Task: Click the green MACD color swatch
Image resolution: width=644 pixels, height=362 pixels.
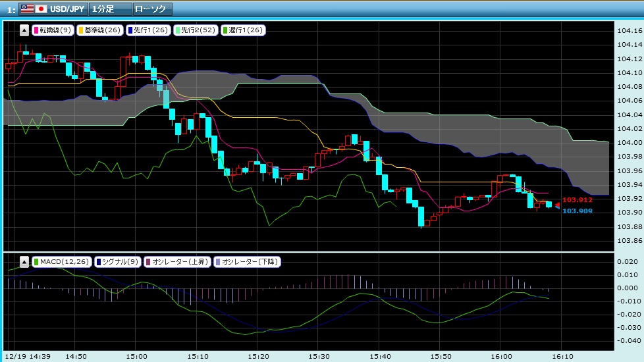Action: tap(36, 262)
